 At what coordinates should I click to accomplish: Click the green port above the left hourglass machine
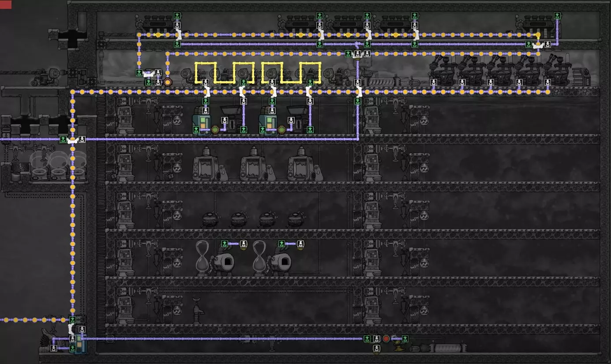point(225,244)
